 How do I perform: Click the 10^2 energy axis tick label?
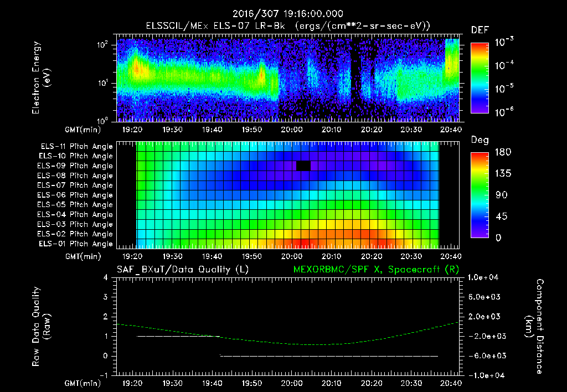102,45
